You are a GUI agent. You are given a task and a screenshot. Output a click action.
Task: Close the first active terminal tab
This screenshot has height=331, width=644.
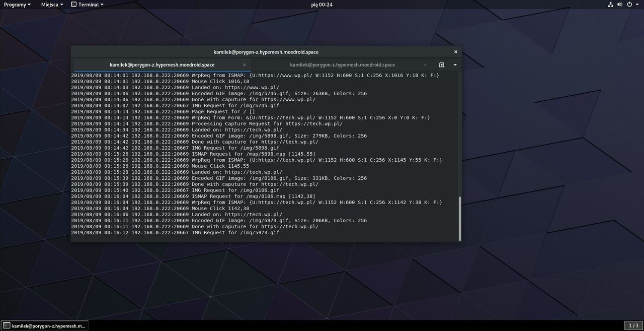(245, 65)
